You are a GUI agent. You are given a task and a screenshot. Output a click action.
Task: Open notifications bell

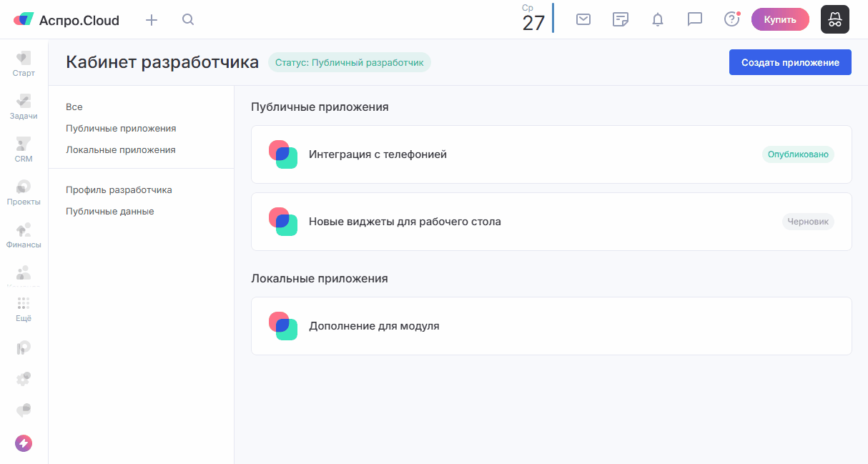658,19
